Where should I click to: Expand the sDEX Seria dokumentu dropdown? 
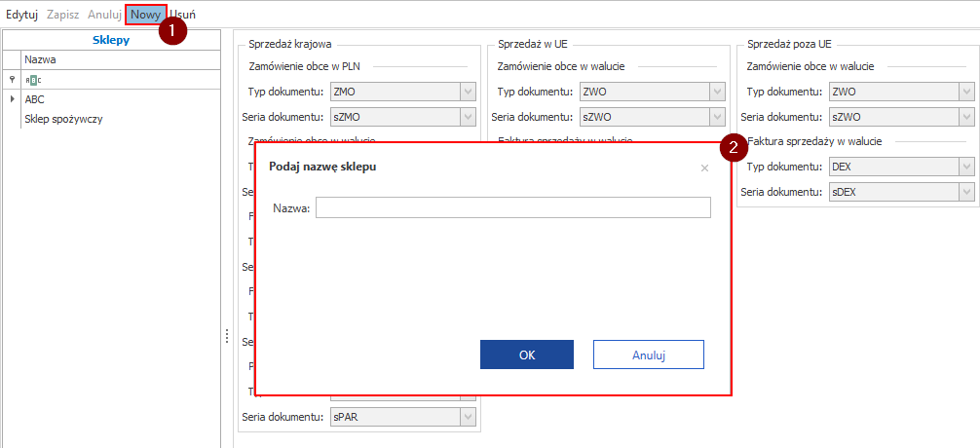pos(965,192)
